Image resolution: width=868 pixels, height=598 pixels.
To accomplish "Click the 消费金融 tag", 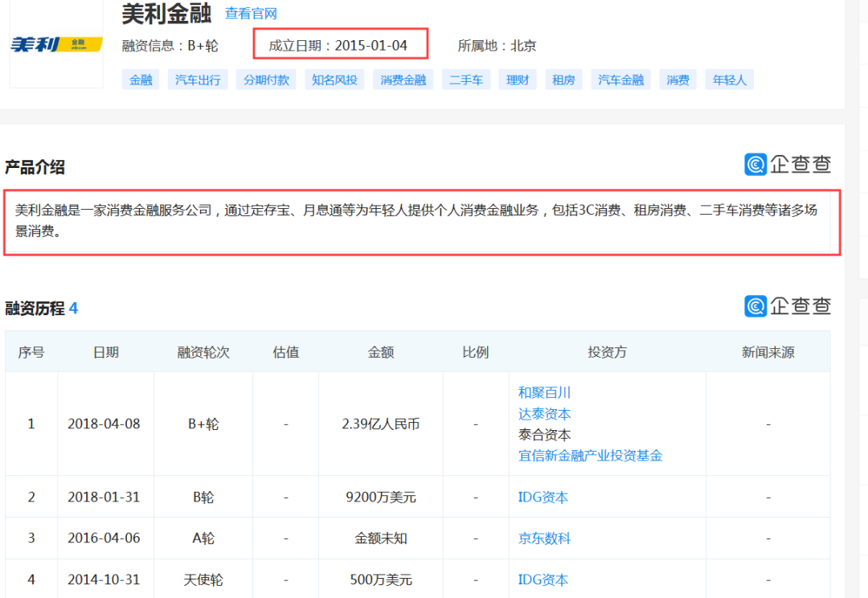I will click(x=403, y=80).
